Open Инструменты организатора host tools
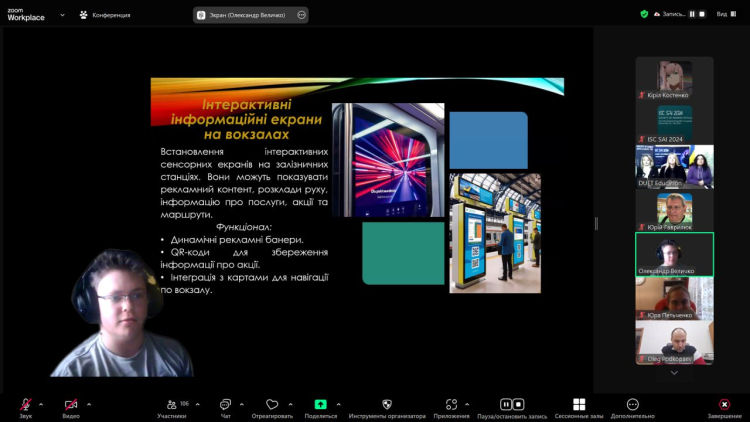This screenshot has width=750, height=422. (x=387, y=405)
